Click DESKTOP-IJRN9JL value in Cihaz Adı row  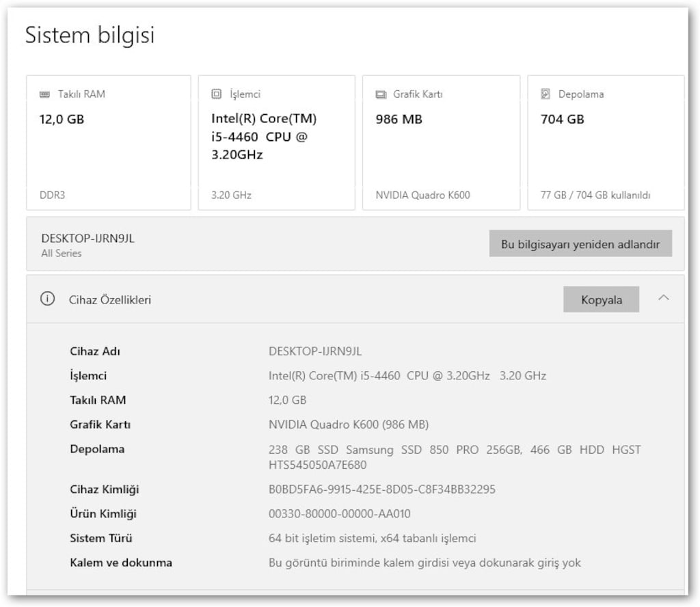point(315,351)
